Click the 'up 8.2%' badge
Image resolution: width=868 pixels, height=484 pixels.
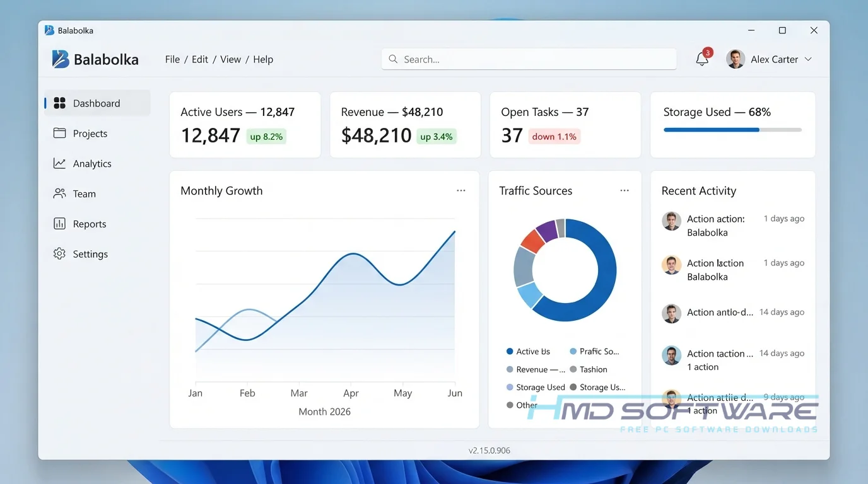[266, 137]
